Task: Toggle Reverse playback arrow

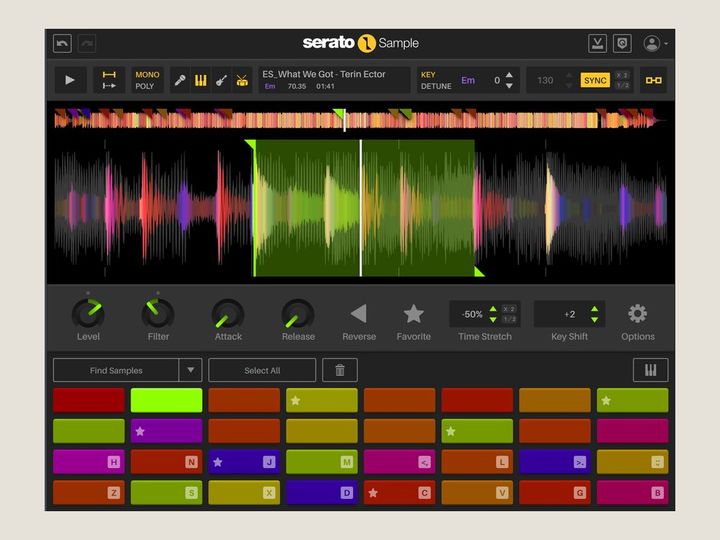Action: (359, 314)
